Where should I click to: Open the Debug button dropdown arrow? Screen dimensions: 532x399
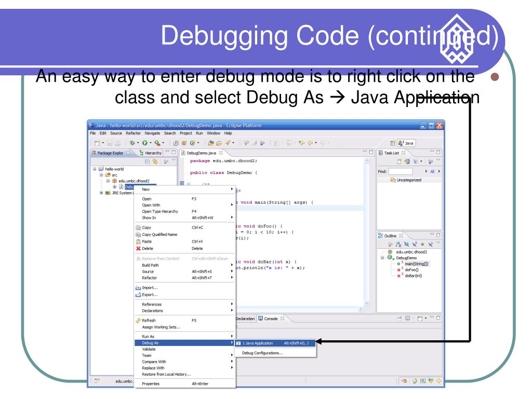tap(138, 143)
